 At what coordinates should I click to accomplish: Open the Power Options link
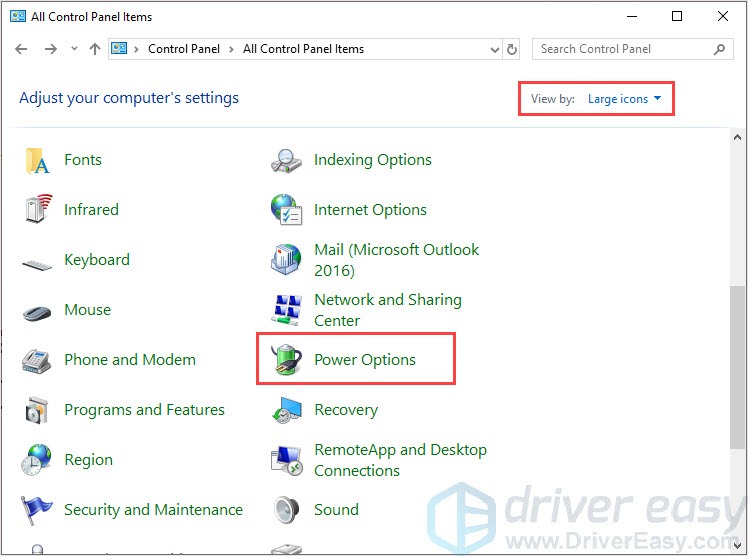click(365, 360)
